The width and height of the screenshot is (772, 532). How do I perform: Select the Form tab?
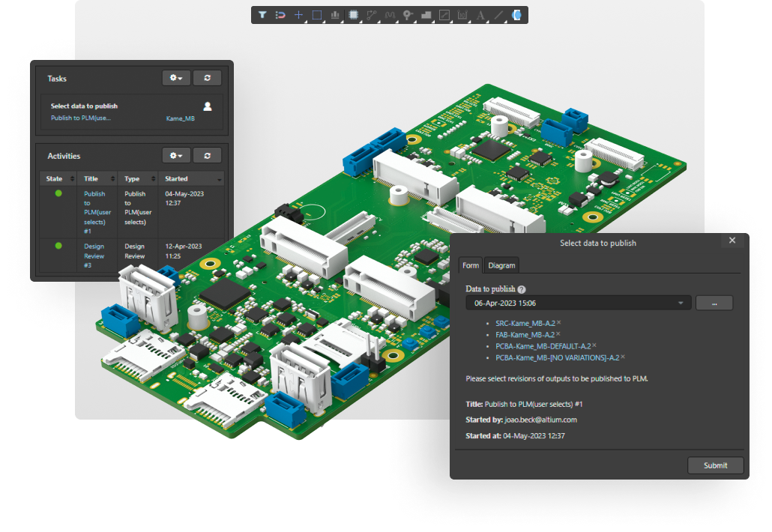coord(470,265)
